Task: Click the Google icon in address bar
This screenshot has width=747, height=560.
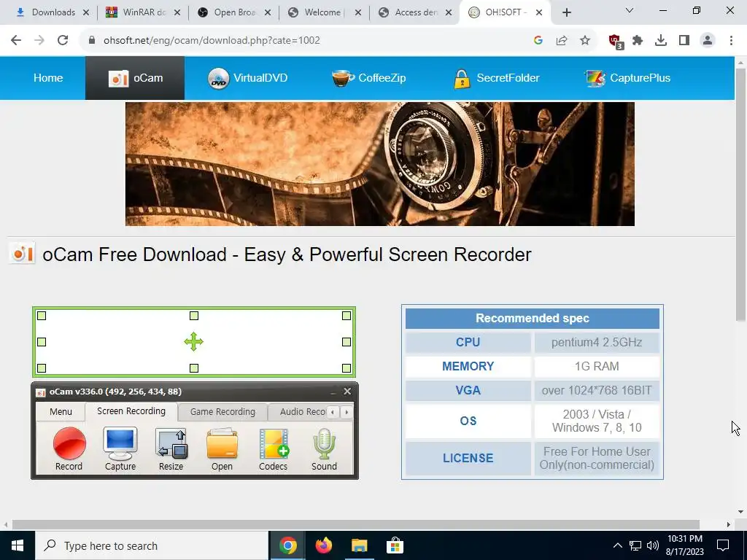Action: (538, 40)
